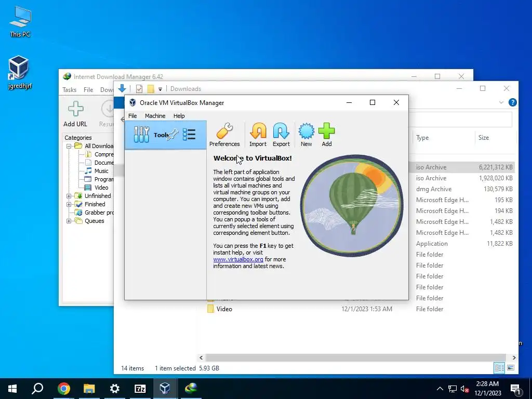The width and height of the screenshot is (532, 399).
Task: Click VirtualBox taskbar button
Action: click(165, 389)
